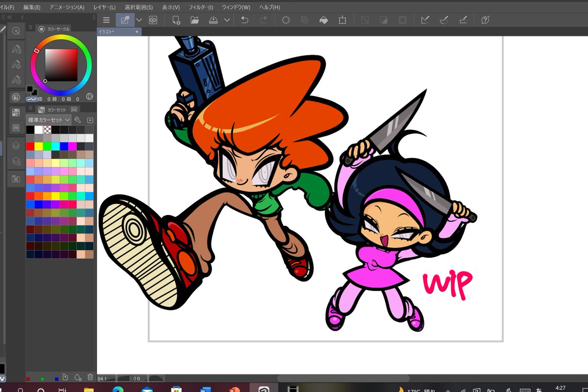The width and height of the screenshot is (588, 392).
Task: Open the 標準カラーセット dropdown
Action: pos(49,120)
